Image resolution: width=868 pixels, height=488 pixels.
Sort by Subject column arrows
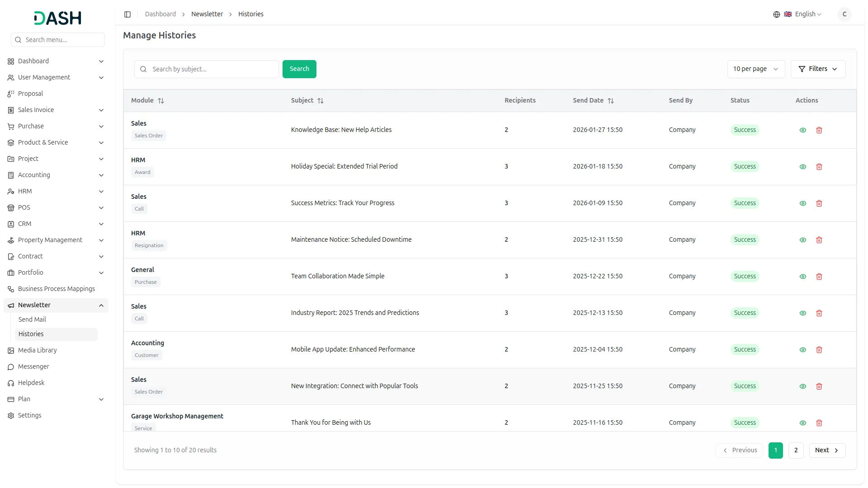coord(321,101)
